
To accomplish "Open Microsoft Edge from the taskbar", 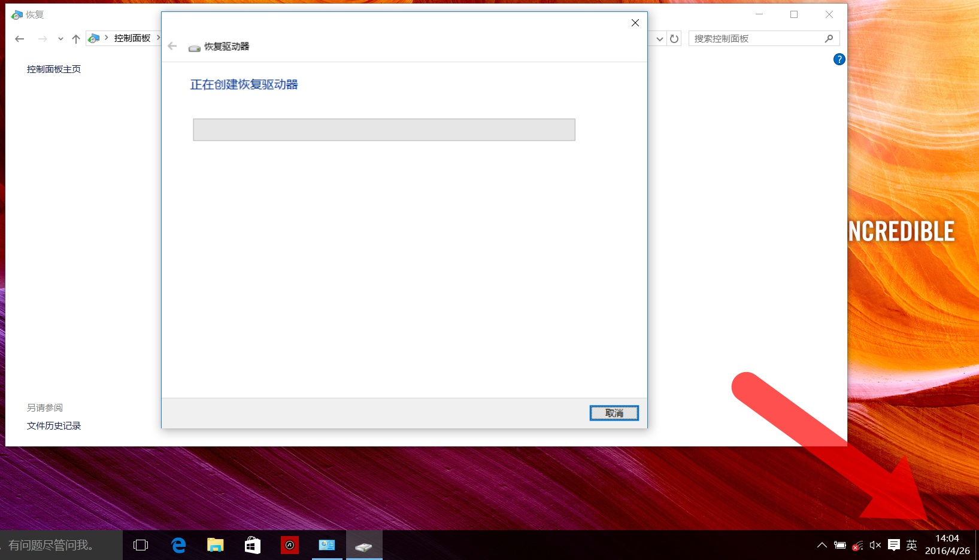I will [x=177, y=544].
